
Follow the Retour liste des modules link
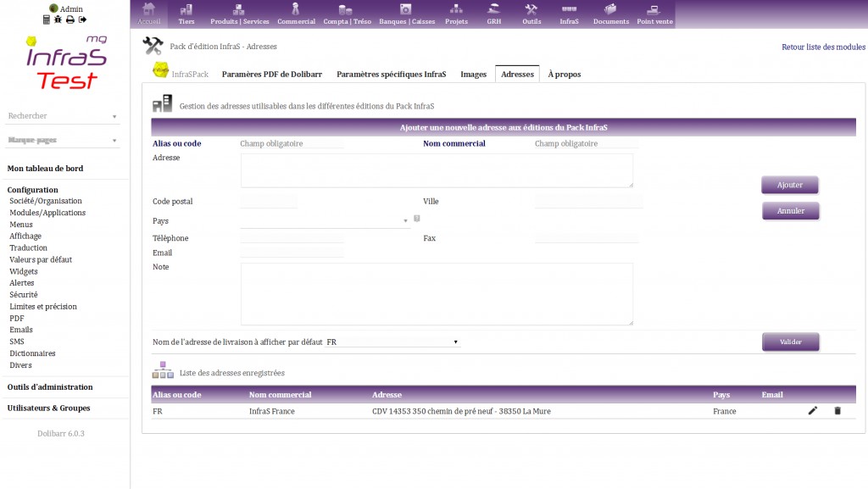coord(823,47)
